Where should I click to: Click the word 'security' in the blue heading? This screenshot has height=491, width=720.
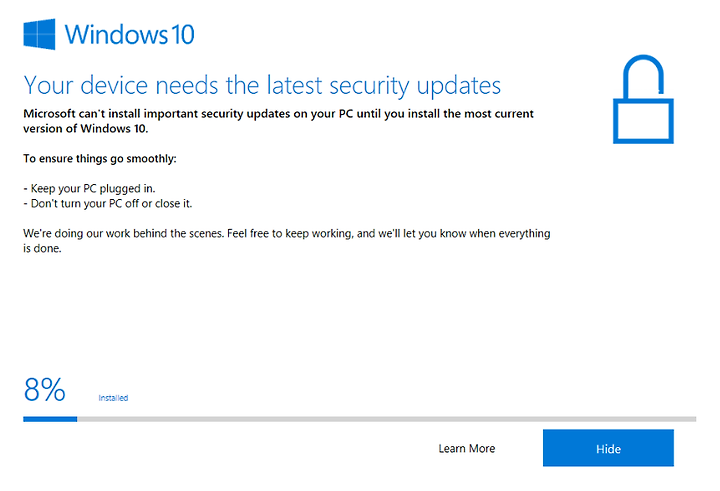pyautogui.click(x=369, y=86)
